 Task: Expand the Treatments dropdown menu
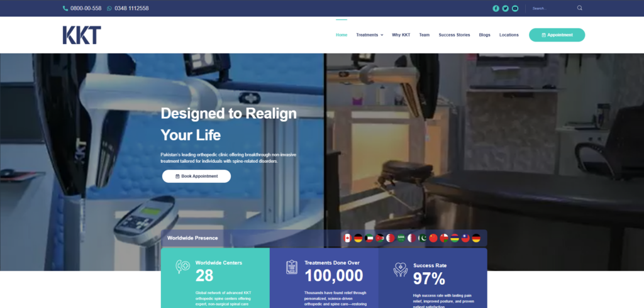pyautogui.click(x=370, y=35)
